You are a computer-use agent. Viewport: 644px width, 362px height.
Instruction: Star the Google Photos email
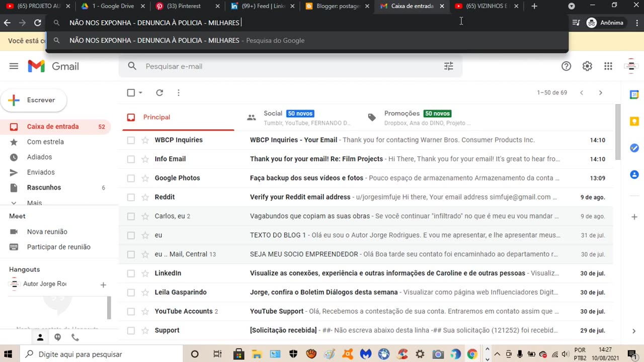(x=145, y=178)
